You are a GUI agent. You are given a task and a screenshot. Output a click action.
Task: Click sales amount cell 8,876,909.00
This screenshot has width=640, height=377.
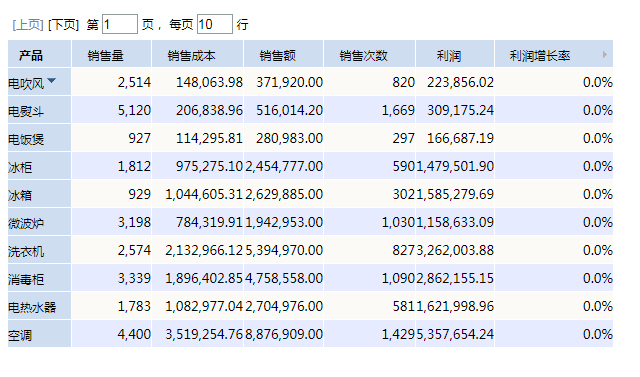tap(283, 334)
